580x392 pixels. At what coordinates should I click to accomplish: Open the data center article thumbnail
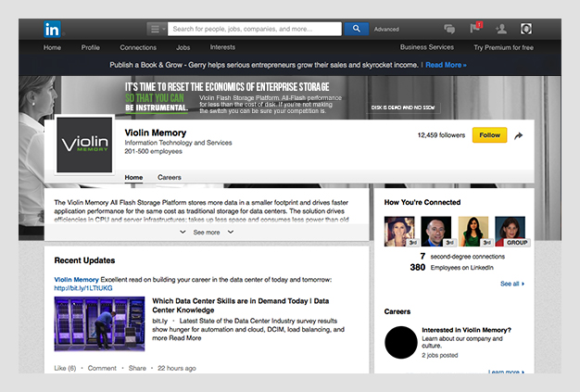pyautogui.click(x=99, y=323)
